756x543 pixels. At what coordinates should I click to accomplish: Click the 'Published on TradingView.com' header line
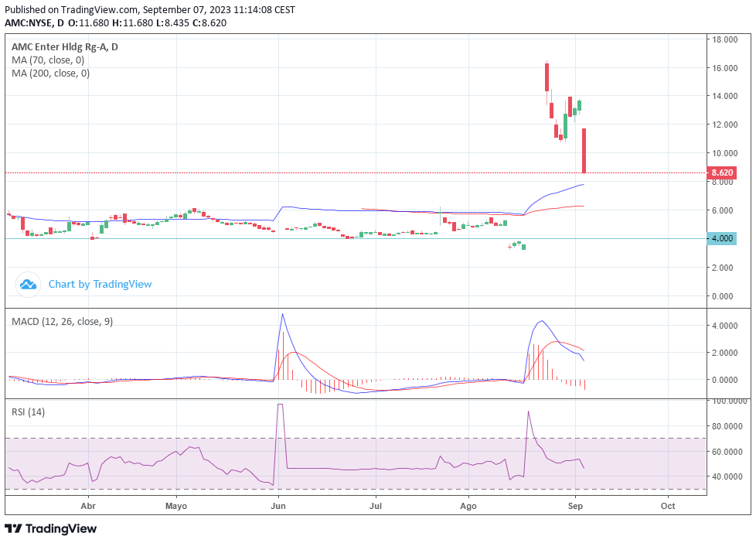click(x=150, y=9)
